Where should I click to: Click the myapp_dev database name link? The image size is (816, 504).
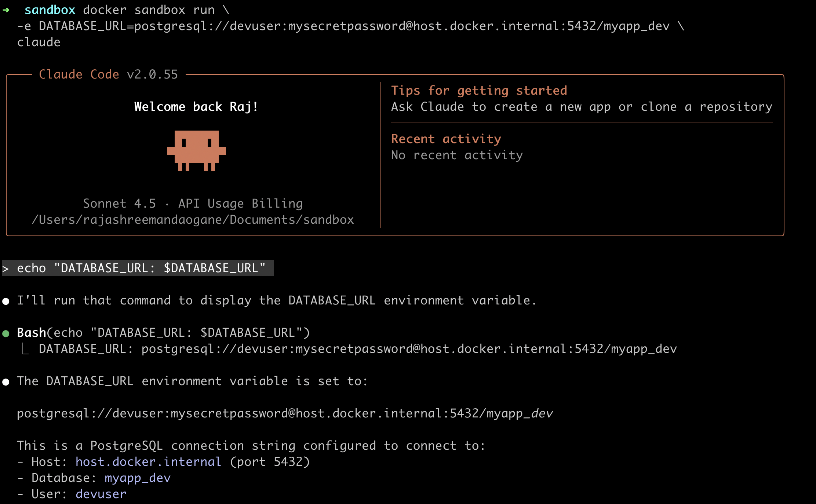[x=138, y=478]
